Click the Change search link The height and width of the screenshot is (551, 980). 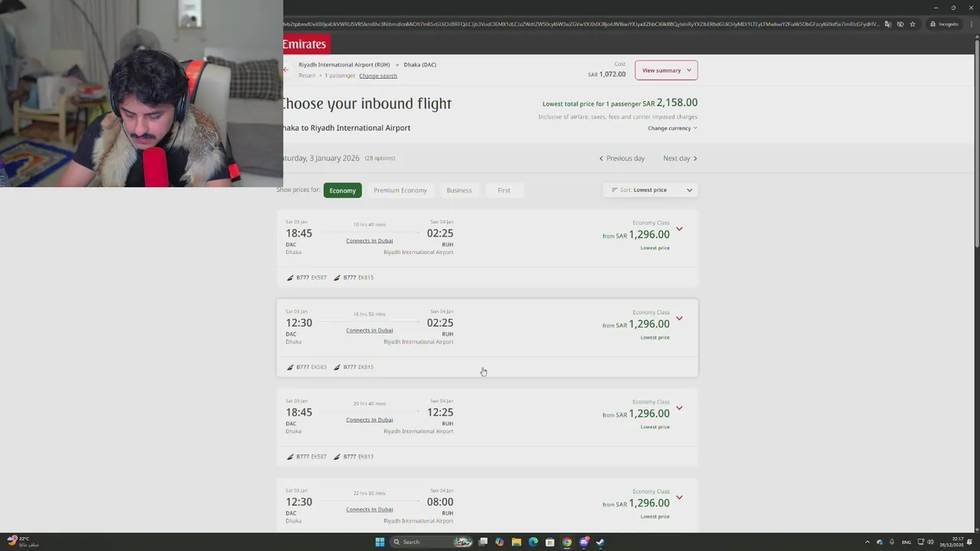[x=378, y=76]
